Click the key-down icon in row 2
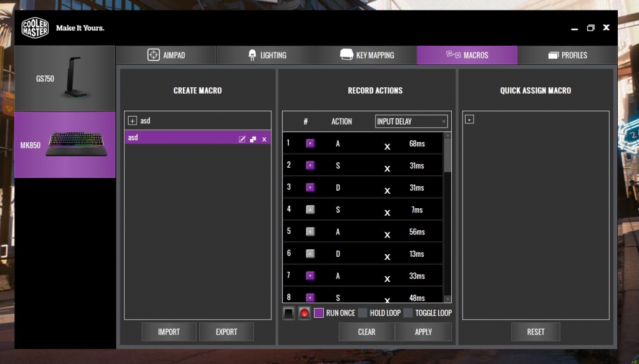Image resolution: width=639 pixels, height=364 pixels. 310,165
